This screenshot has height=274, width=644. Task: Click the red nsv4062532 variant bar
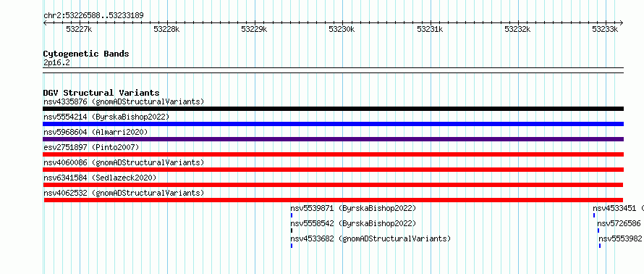click(333, 200)
